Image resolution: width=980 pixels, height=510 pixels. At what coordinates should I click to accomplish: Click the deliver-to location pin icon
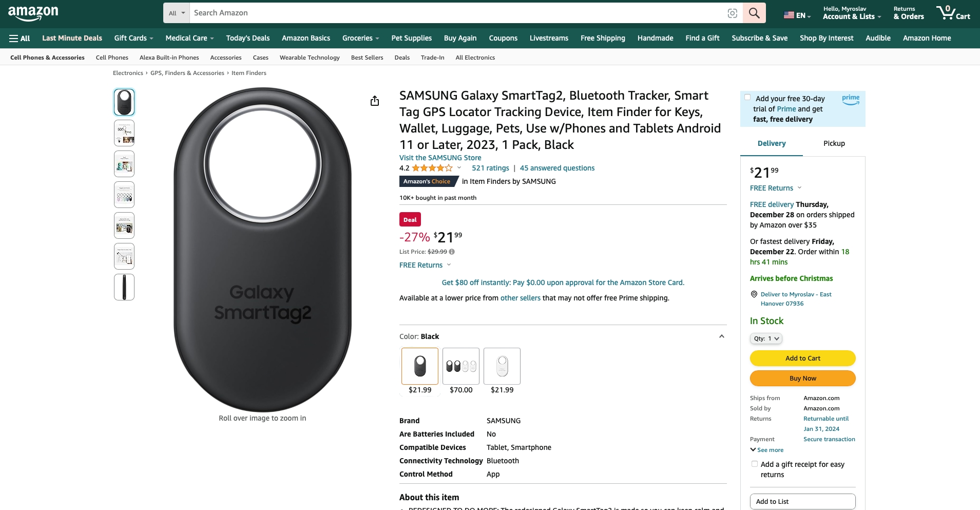(x=754, y=294)
